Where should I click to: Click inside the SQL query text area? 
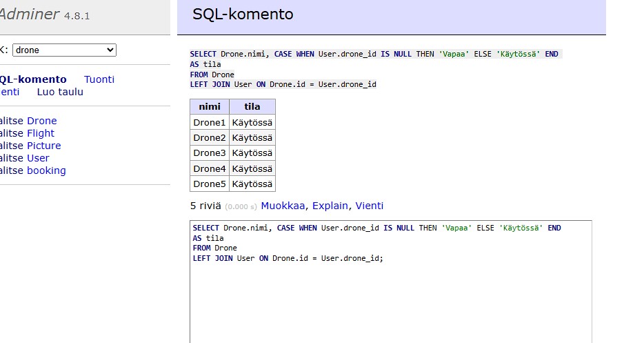point(390,297)
